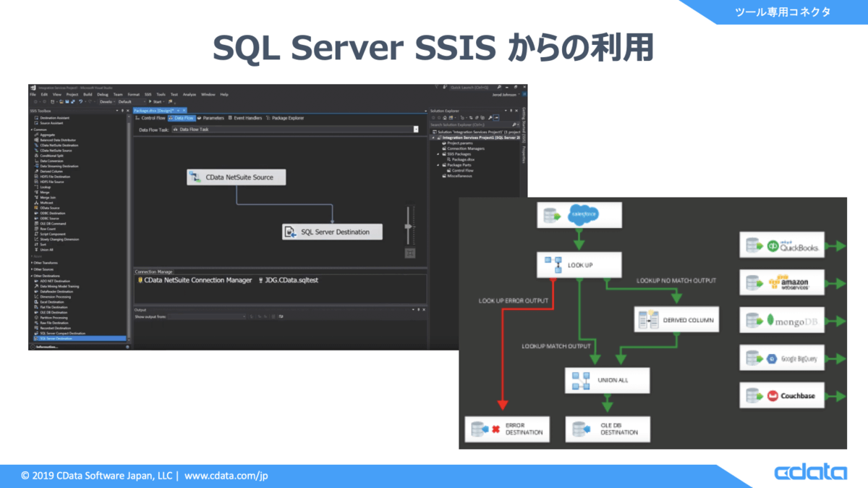868x488 pixels.
Task: Click the MongoDB source node
Action: pyautogui.click(x=782, y=321)
